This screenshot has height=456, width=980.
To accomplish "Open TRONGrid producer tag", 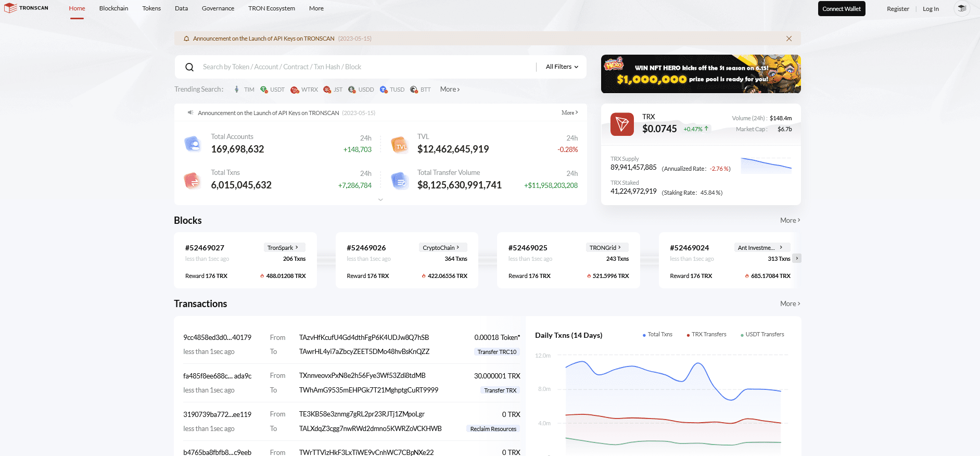I will (x=606, y=248).
